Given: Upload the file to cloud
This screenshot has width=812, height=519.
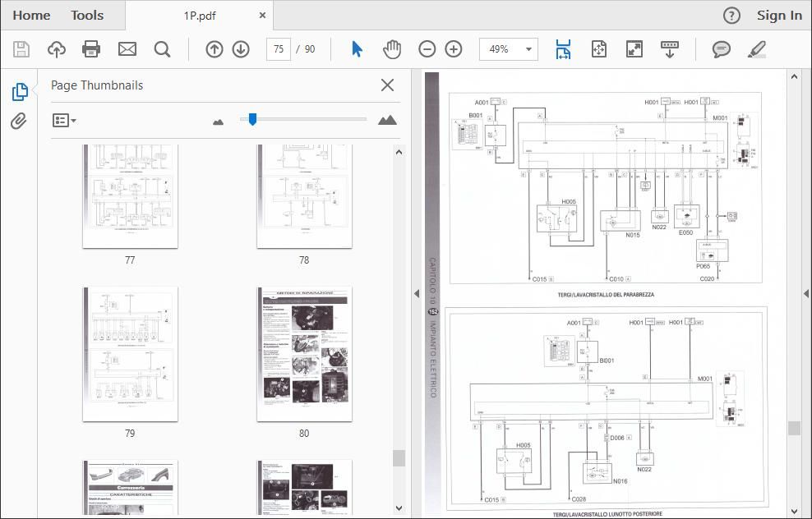Looking at the screenshot, I should click(57, 49).
